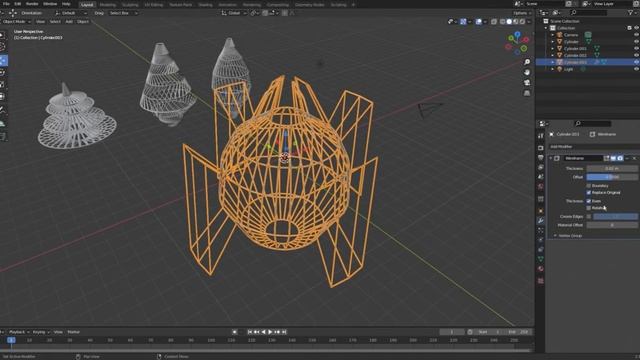Open the viewport Add menu
Image resolution: width=640 pixels, height=360 pixels.
click(x=69, y=22)
